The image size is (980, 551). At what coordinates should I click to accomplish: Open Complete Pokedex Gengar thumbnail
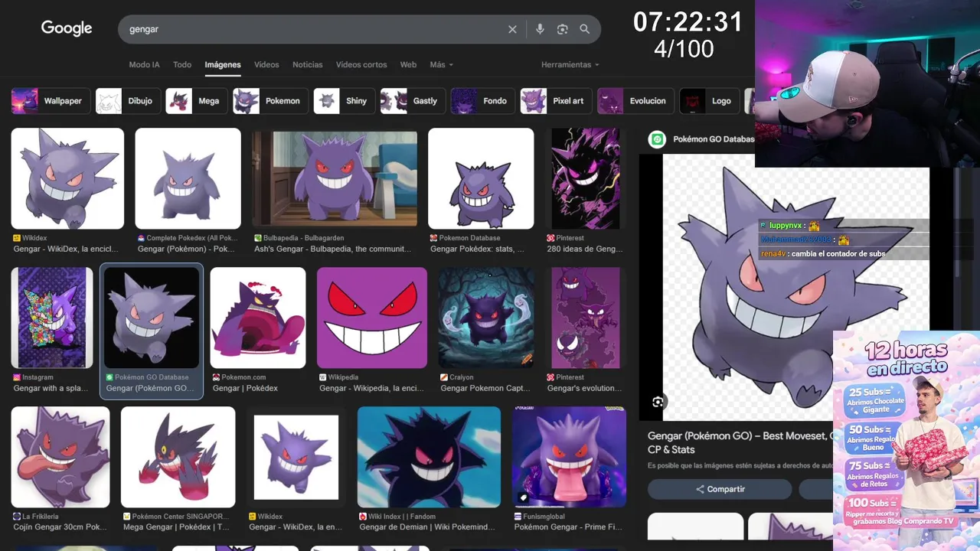coord(188,178)
